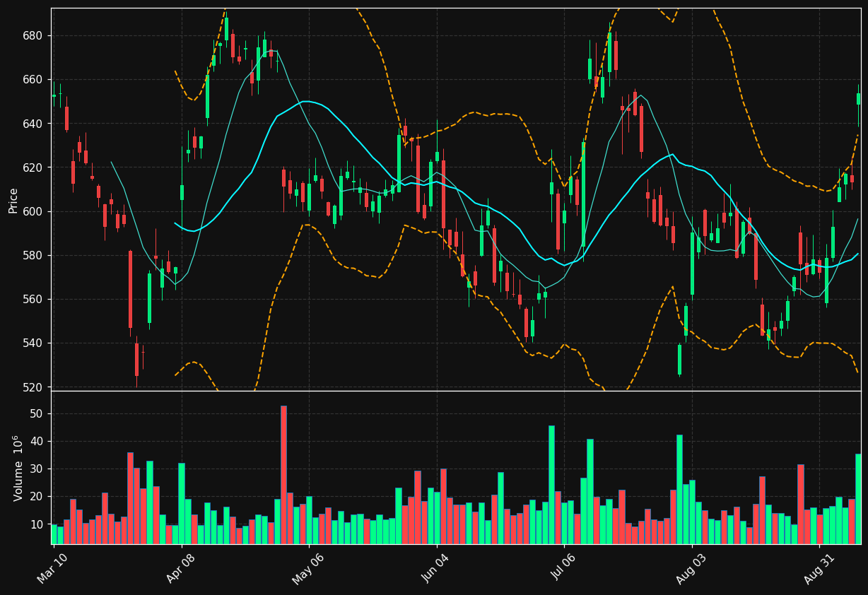868x595 pixels.
Task: Click the 'May 06' date label
Action: coord(308,568)
